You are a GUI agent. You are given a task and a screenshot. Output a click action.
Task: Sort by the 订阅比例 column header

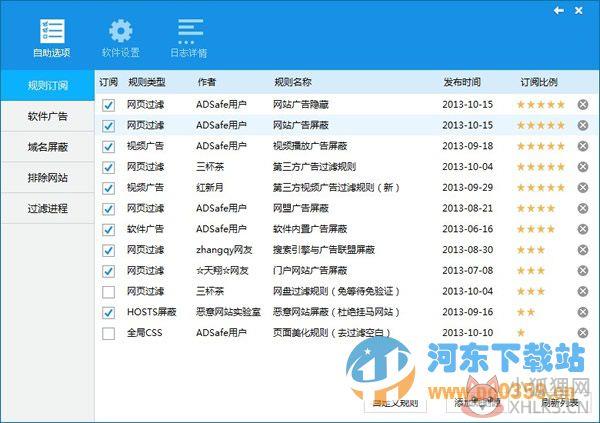point(539,82)
